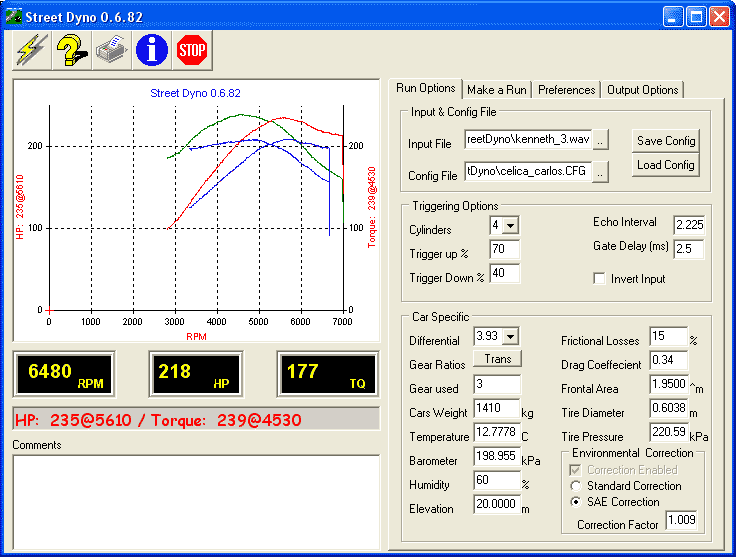Click the red STOP sign icon
The width and height of the screenshot is (736, 557).
pyautogui.click(x=192, y=50)
